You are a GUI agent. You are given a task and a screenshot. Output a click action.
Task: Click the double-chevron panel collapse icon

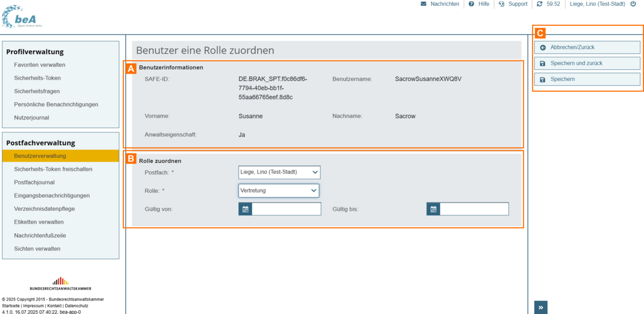tap(541, 308)
